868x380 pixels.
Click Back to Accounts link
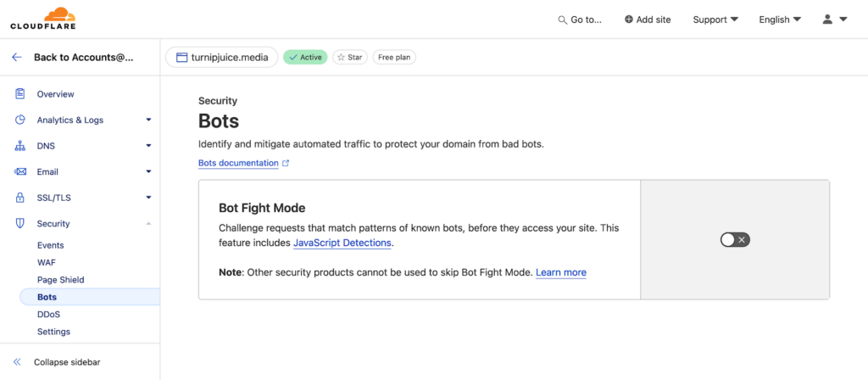84,57
